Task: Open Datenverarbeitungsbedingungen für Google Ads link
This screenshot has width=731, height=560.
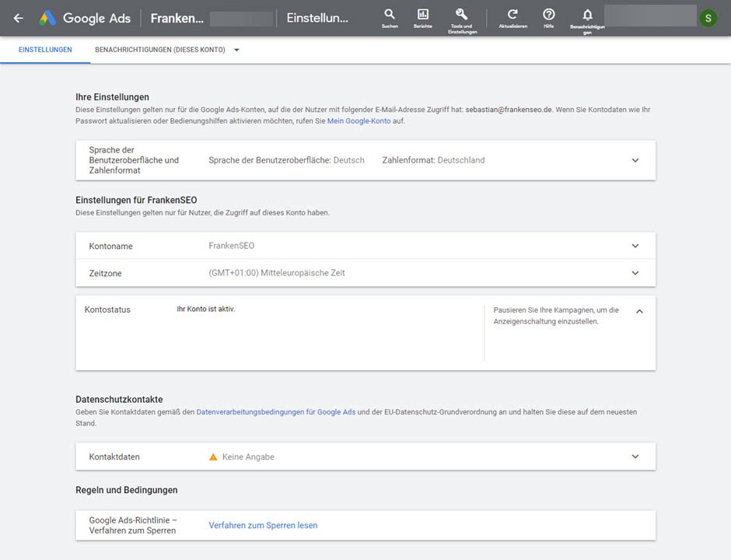Action: (275, 412)
